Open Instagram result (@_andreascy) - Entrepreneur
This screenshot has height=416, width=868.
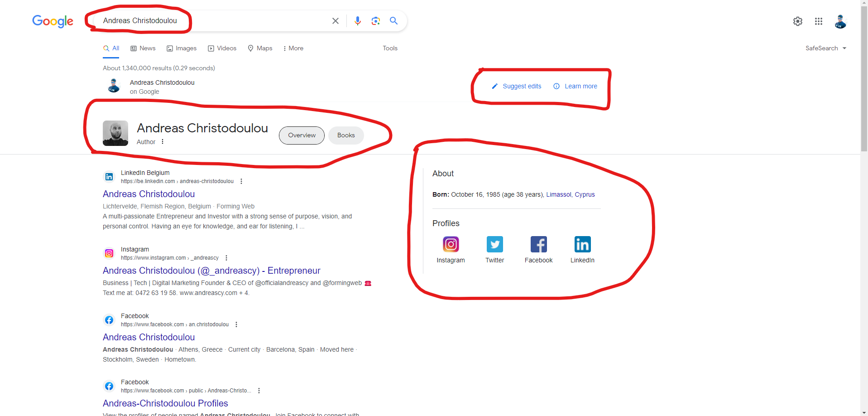coord(211,271)
